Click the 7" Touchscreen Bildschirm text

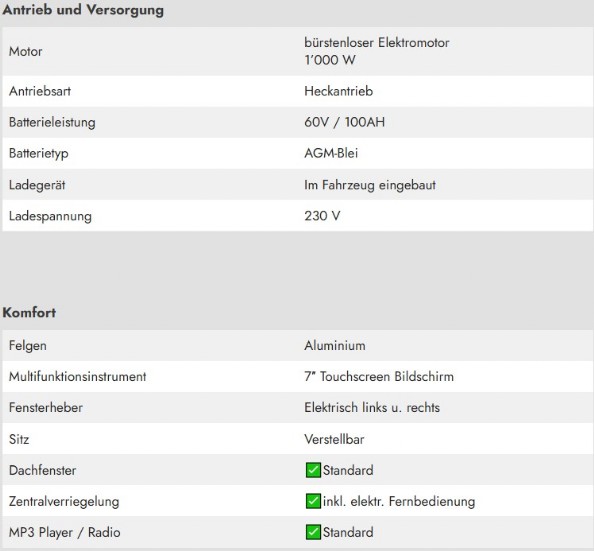click(379, 377)
